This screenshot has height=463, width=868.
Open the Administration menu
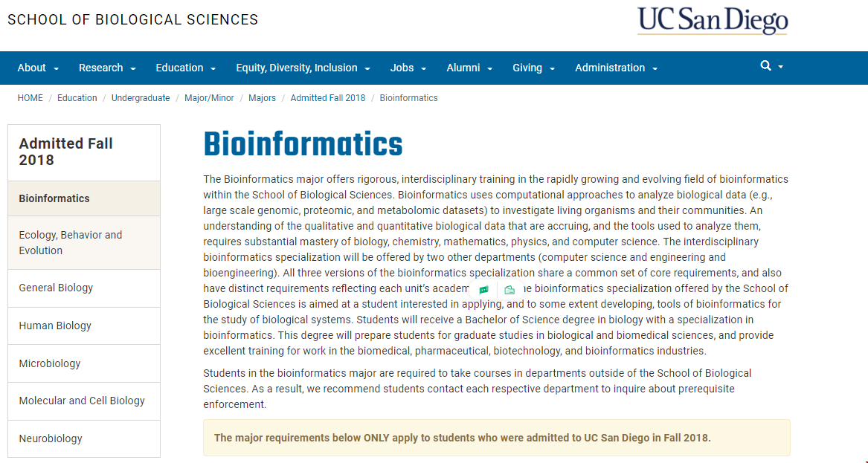tap(611, 68)
